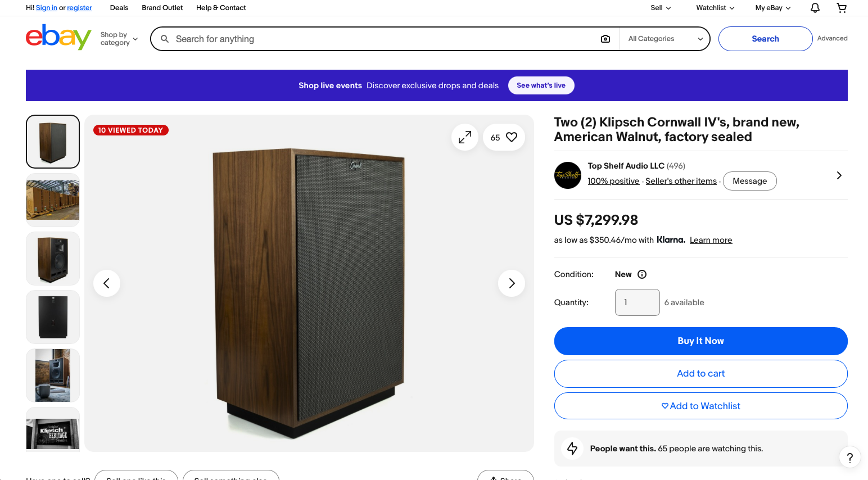This screenshot has width=868, height=480.
Task: Select the warehouse pallets thumbnail image
Action: [x=53, y=200]
